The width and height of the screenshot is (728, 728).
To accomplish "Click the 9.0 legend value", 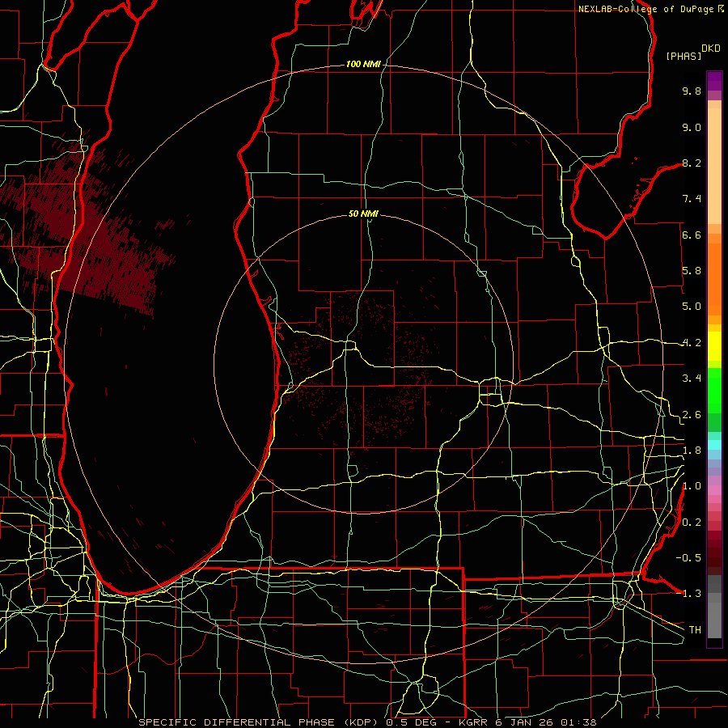I will pos(692,127).
